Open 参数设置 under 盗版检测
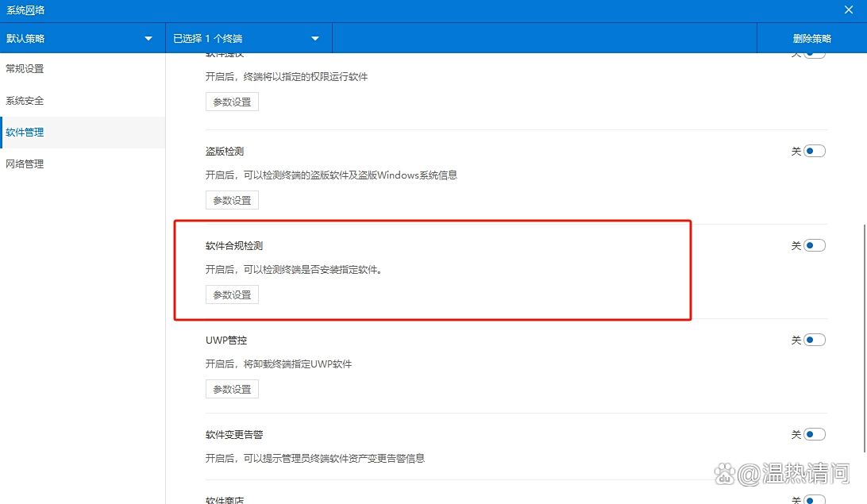This screenshot has height=504, width=867. point(232,200)
